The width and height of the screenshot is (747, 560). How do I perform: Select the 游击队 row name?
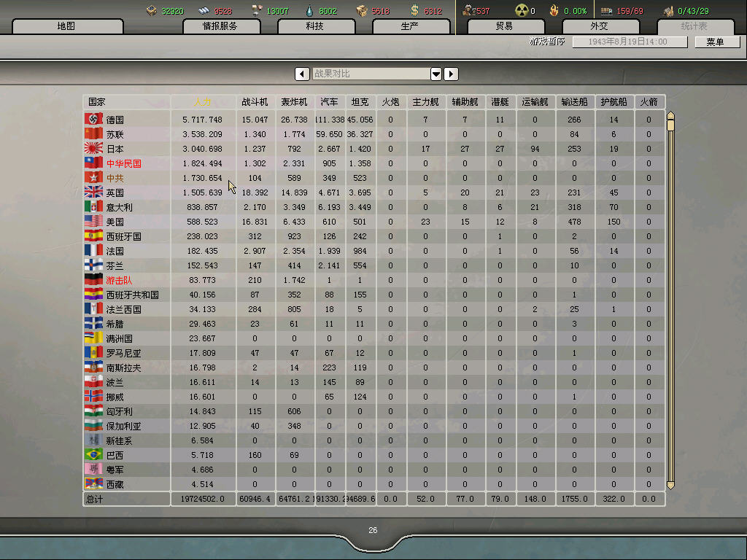[119, 281]
